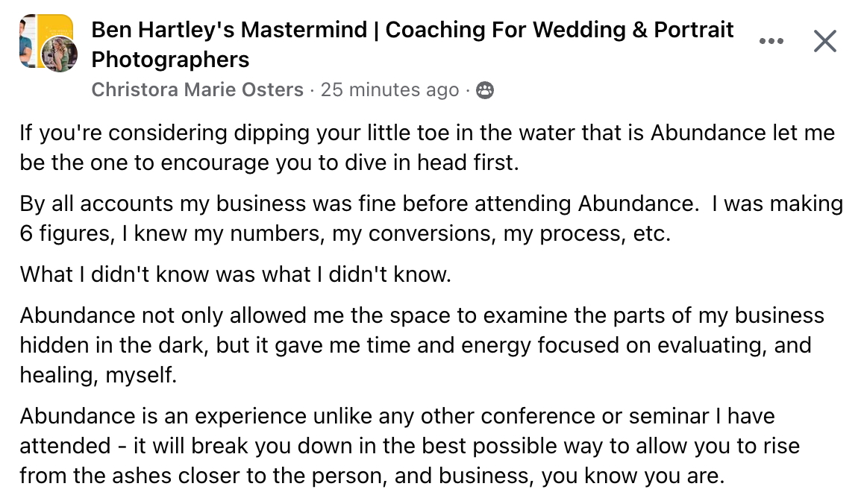Close the post with the X icon

(824, 42)
